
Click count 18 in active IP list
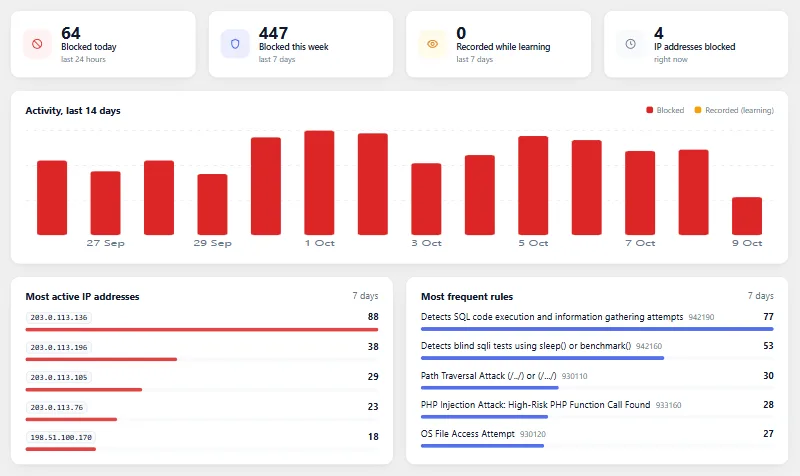[x=373, y=437]
